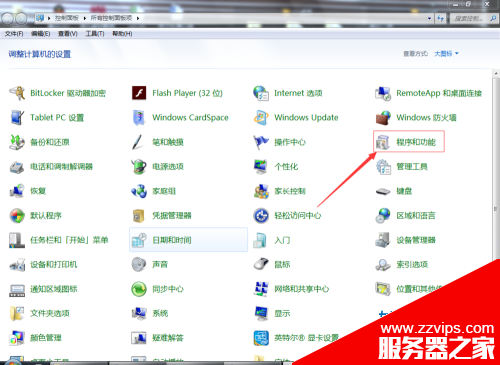
Task: Open the Tablet PC 设置 icon
Action: tap(17, 118)
